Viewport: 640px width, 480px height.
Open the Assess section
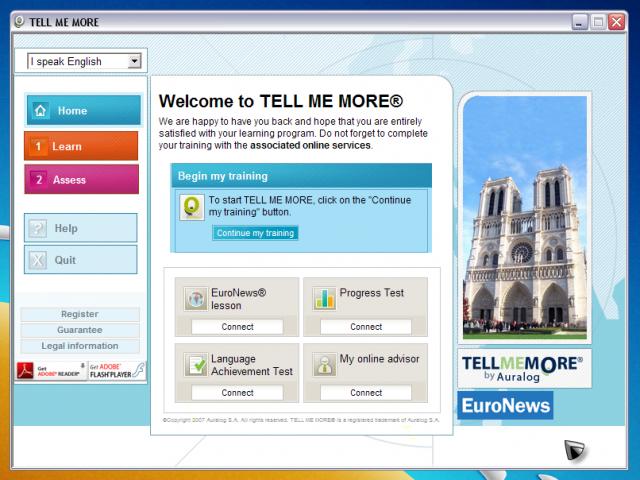pos(82,180)
